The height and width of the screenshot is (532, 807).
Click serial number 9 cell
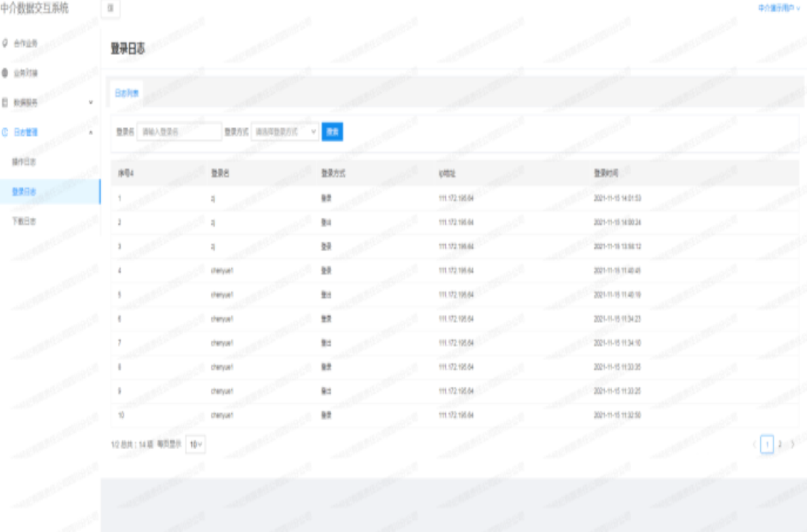119,391
